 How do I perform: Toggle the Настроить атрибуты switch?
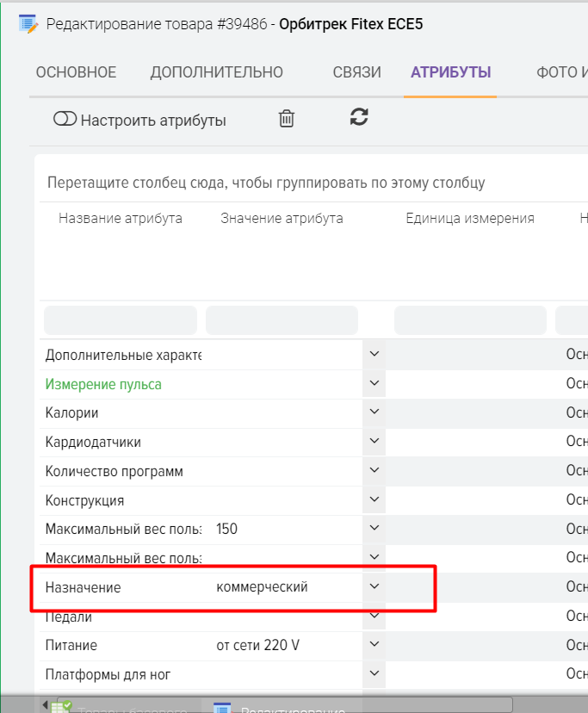pyautogui.click(x=65, y=119)
